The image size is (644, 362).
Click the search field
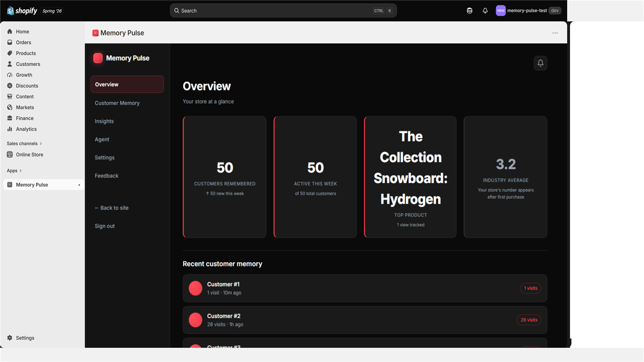click(283, 11)
